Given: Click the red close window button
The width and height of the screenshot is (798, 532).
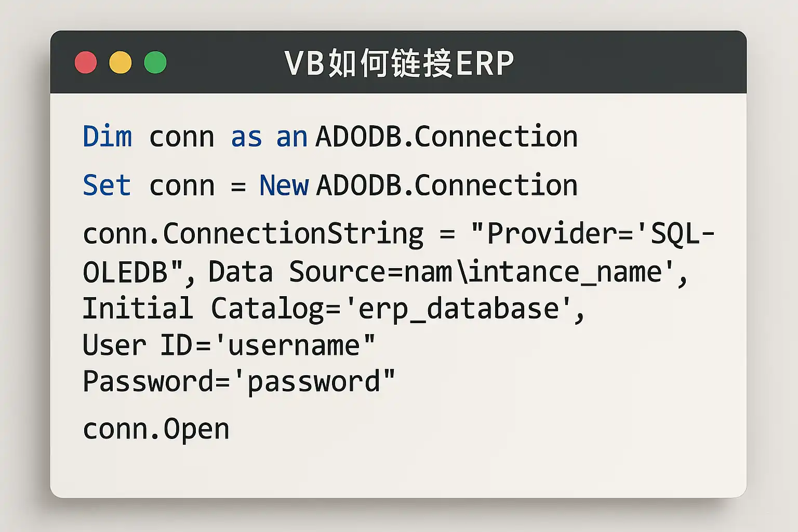Looking at the screenshot, I should click(86, 63).
